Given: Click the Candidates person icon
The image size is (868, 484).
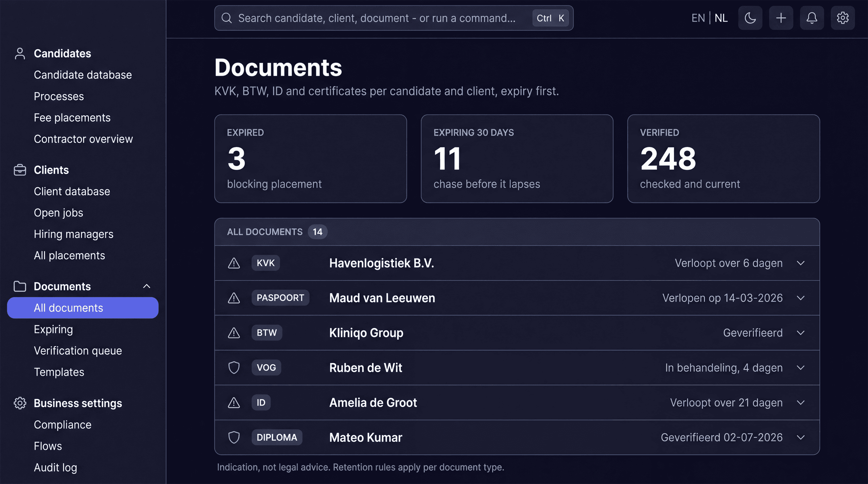Looking at the screenshot, I should click(20, 53).
